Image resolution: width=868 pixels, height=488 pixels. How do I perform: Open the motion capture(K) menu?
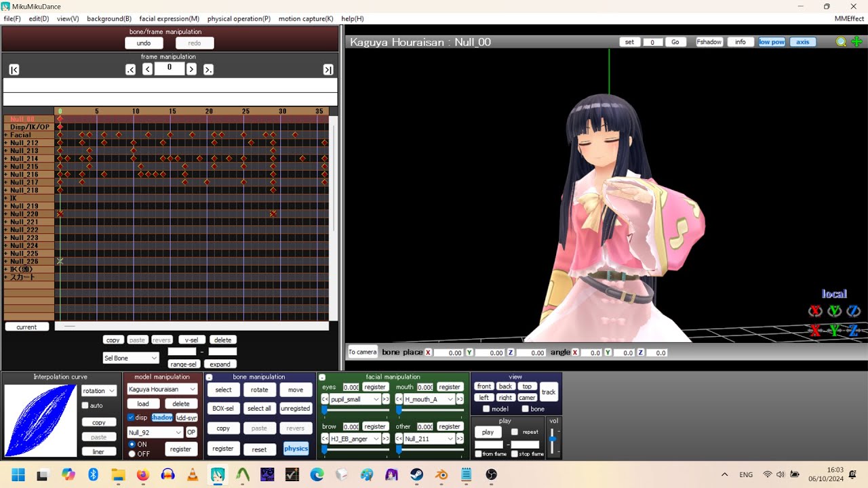coord(306,19)
